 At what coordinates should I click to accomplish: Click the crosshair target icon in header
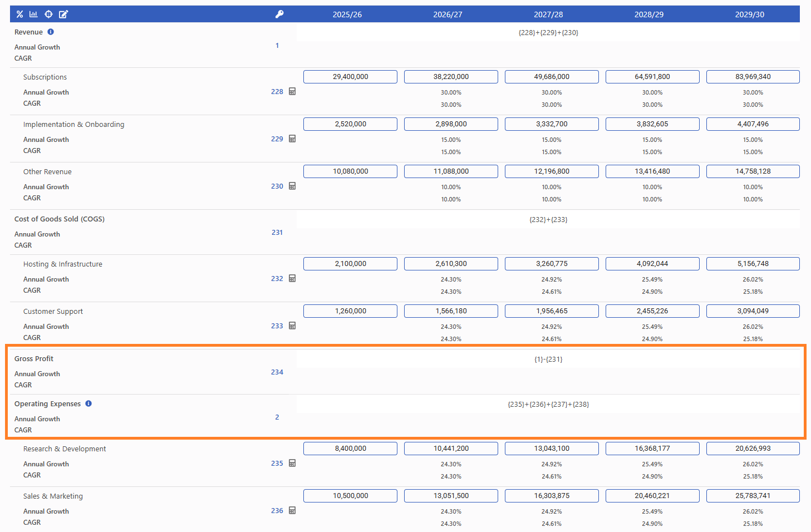[x=48, y=14]
